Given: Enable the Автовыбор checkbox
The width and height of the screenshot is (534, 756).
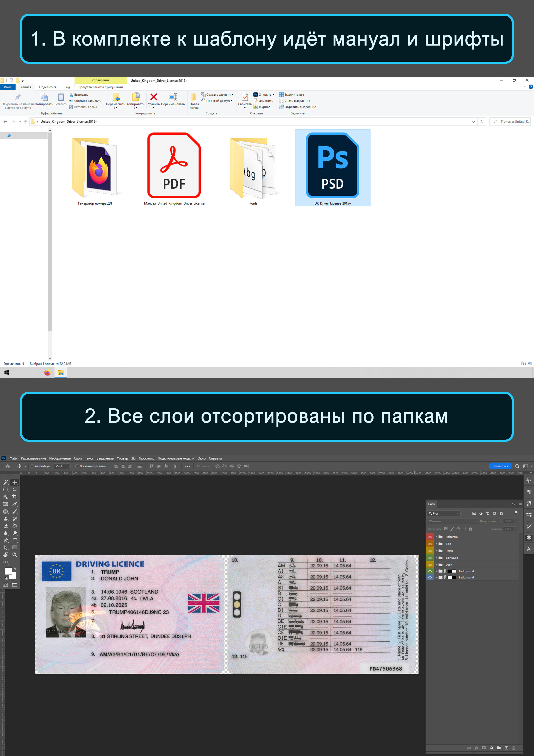Looking at the screenshot, I should pos(32,466).
